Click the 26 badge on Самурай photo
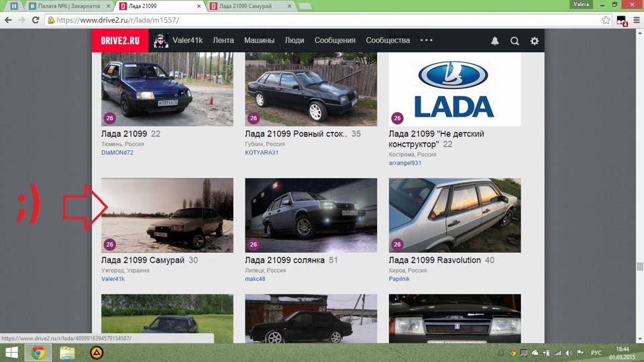 point(109,244)
